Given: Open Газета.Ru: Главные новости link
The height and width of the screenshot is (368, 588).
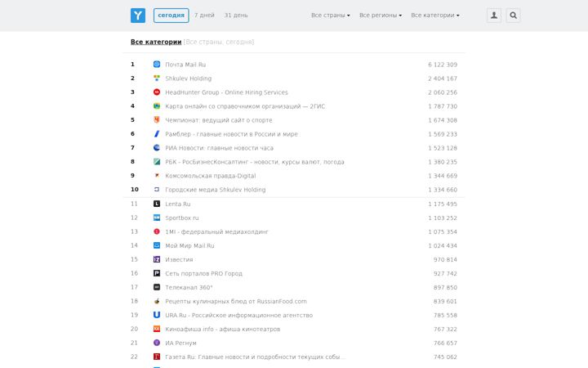Looking at the screenshot, I should click(x=256, y=357).
